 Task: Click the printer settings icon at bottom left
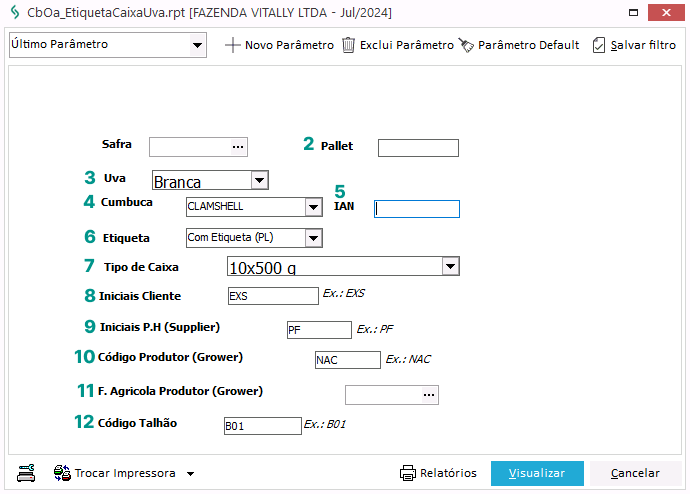point(27,473)
